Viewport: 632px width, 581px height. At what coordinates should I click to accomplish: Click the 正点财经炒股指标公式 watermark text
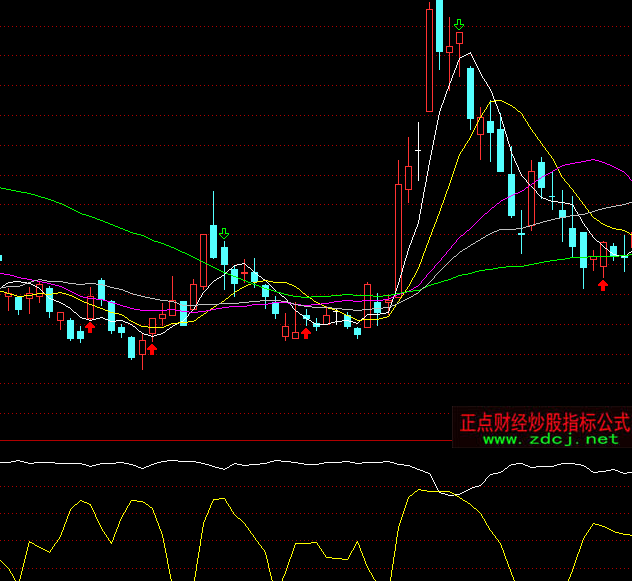click(x=543, y=422)
